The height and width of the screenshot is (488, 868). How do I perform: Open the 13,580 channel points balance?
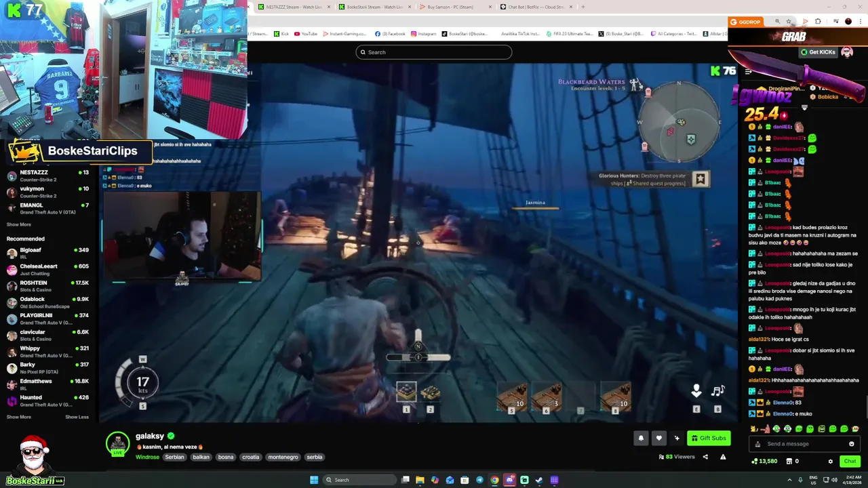(764, 462)
